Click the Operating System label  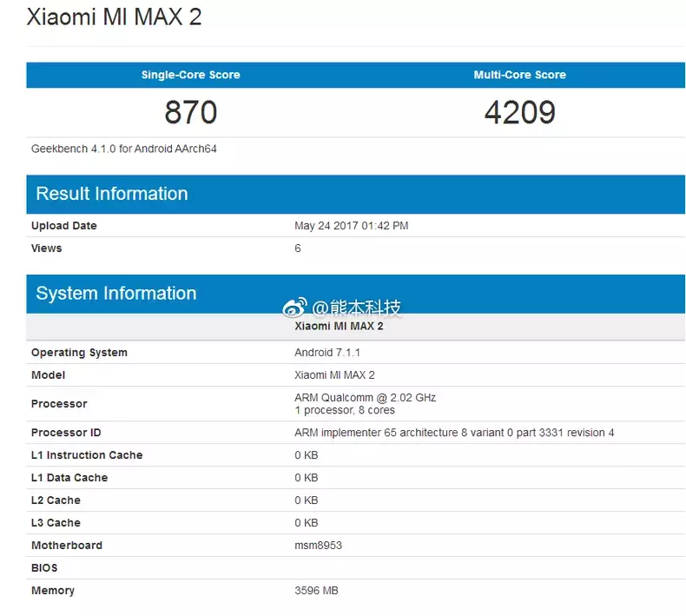79,353
